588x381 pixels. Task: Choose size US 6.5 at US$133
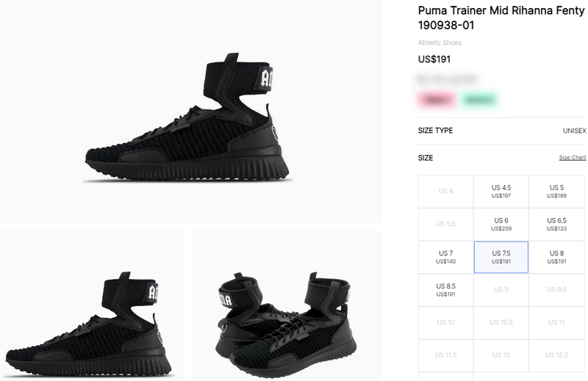point(557,224)
